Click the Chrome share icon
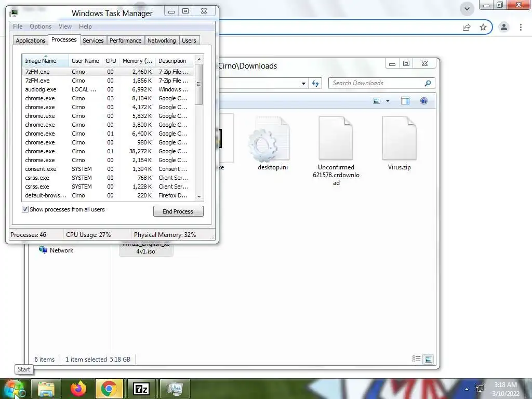 (467, 27)
